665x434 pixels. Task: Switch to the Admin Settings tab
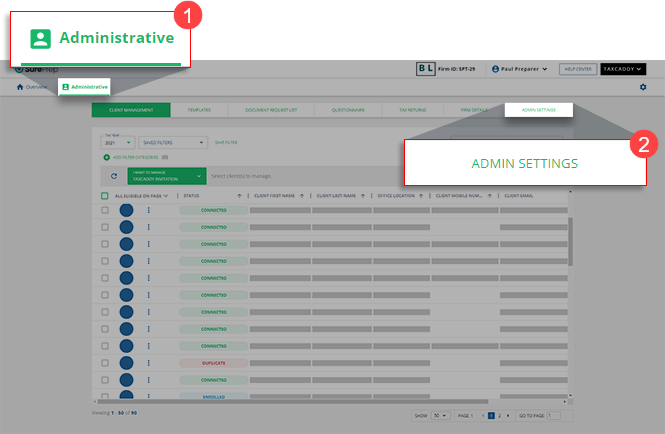pos(538,109)
